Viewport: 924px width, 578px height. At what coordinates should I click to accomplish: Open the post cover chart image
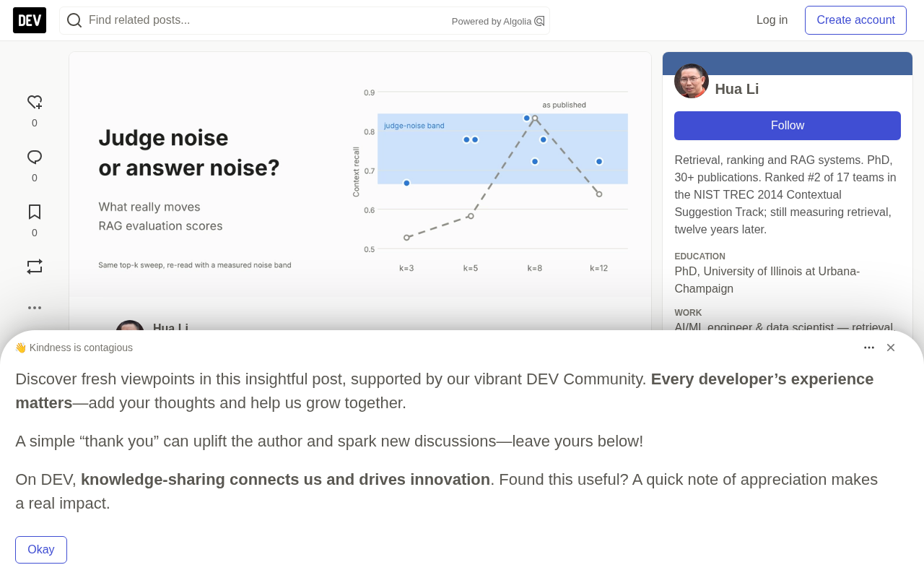(x=360, y=174)
